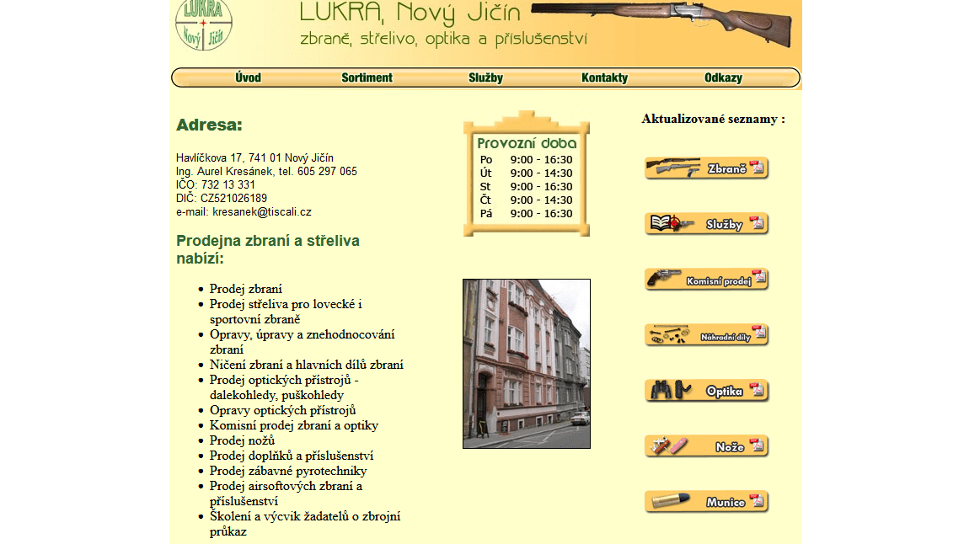Click the LUKRA Nový Jičín round logo
Viewport: 980px width, 544px height.
pos(203,24)
